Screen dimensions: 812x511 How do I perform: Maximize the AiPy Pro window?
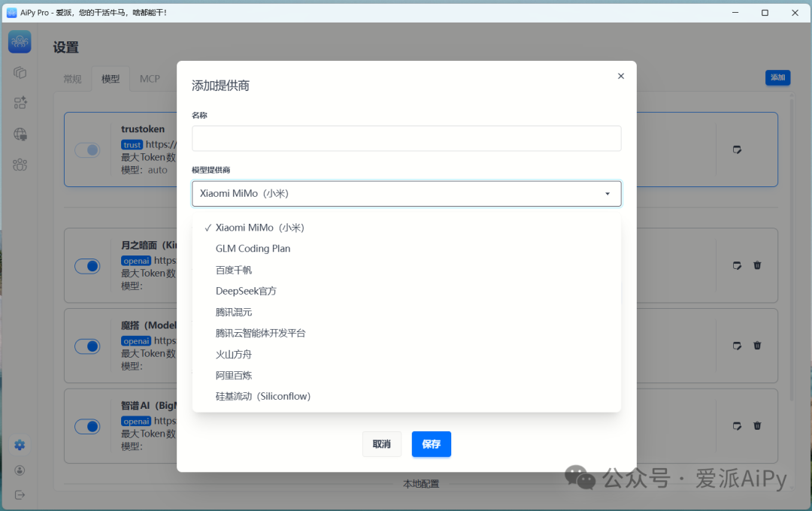pos(765,13)
